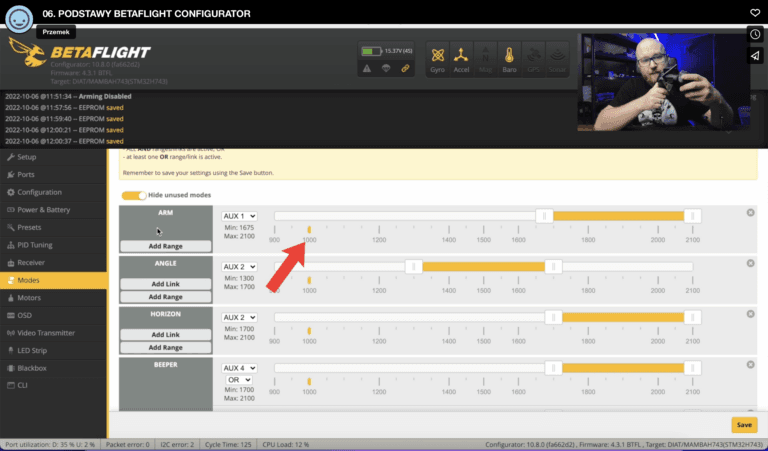Click Add Link under ANGLE

[166, 284]
